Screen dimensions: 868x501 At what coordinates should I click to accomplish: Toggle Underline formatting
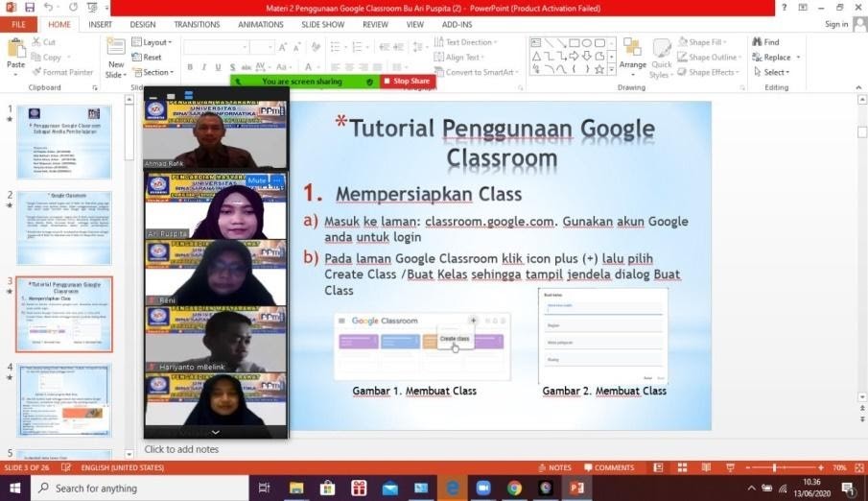coord(218,67)
